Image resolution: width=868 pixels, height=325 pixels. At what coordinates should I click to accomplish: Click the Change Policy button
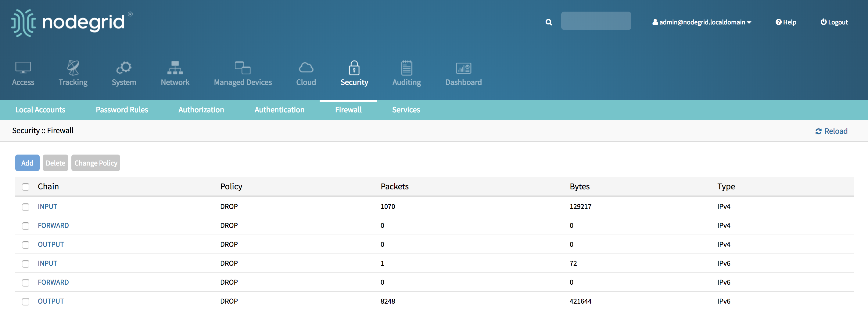click(x=96, y=163)
